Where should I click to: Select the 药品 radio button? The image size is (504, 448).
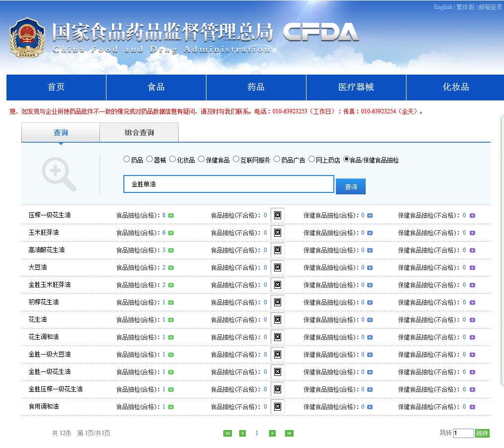pos(127,159)
